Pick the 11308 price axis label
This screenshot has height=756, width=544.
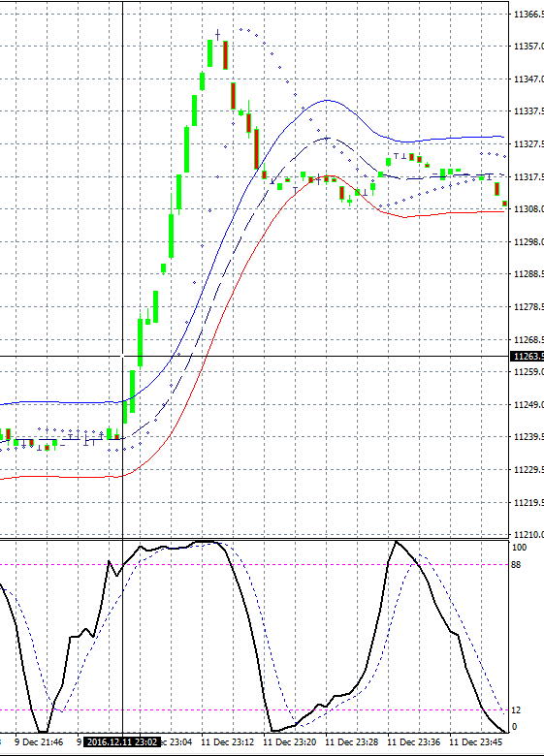click(x=528, y=209)
